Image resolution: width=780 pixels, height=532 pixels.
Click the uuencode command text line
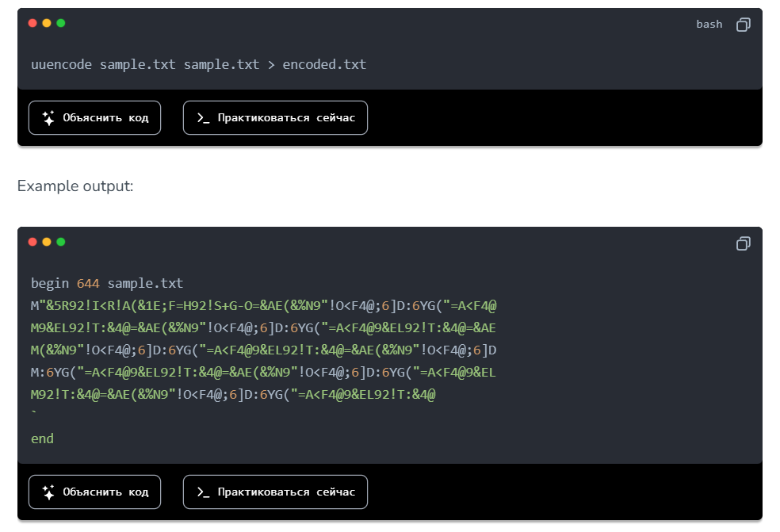pyautogui.click(x=198, y=64)
